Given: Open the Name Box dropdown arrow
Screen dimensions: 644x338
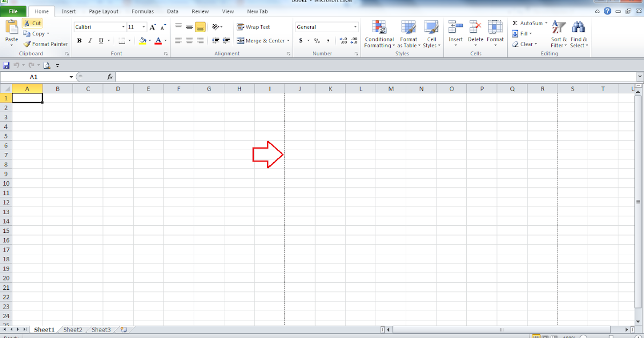Looking at the screenshot, I should [71, 77].
